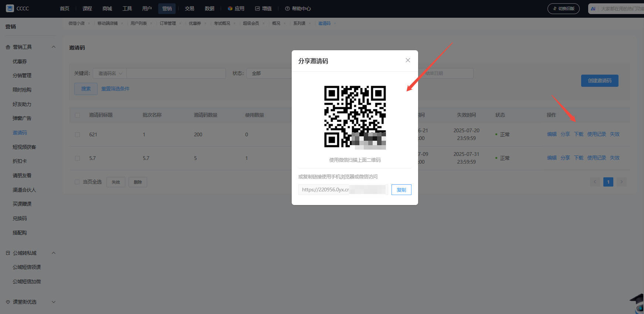644x314 pixels.
Task: Open the 交易 top menu
Action: click(190, 8)
